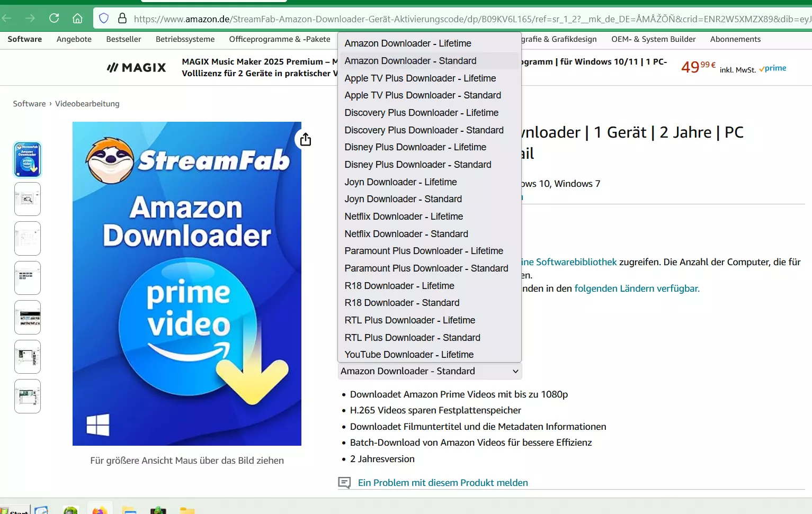Open Officeprogramme & -Pakete navigation item
The width and height of the screenshot is (812, 514).
[280, 39]
